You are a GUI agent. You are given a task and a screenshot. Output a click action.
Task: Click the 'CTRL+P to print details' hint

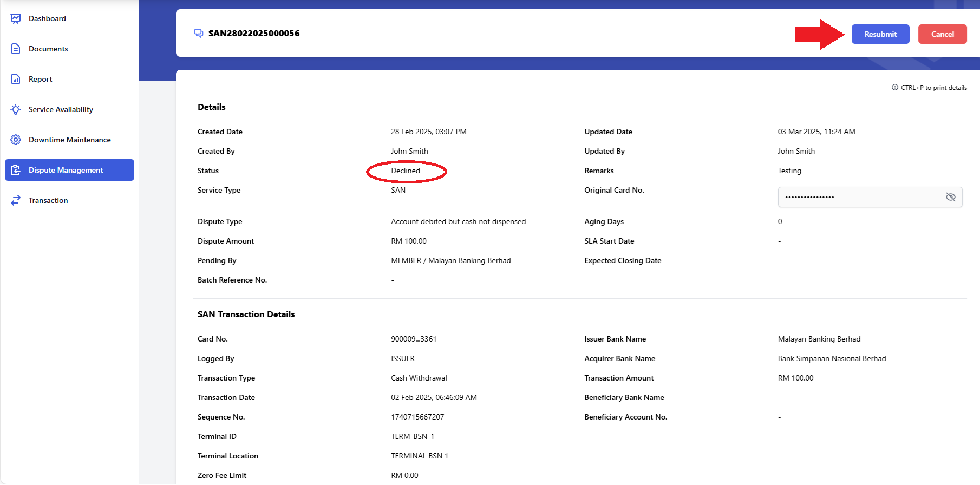coord(933,87)
